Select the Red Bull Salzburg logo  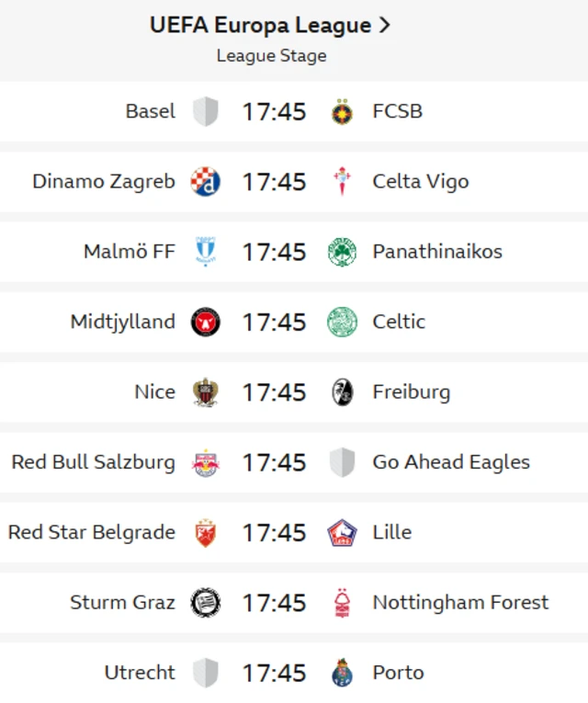pyautogui.click(x=206, y=462)
